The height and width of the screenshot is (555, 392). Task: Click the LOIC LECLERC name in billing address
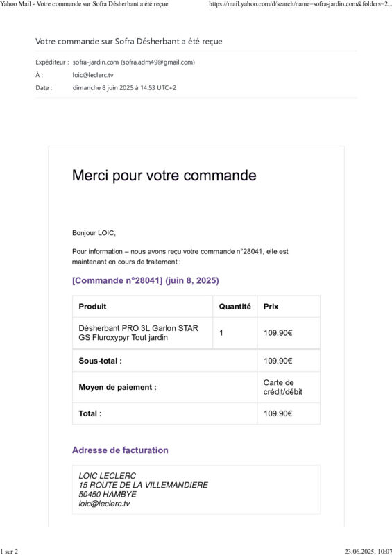108,476
